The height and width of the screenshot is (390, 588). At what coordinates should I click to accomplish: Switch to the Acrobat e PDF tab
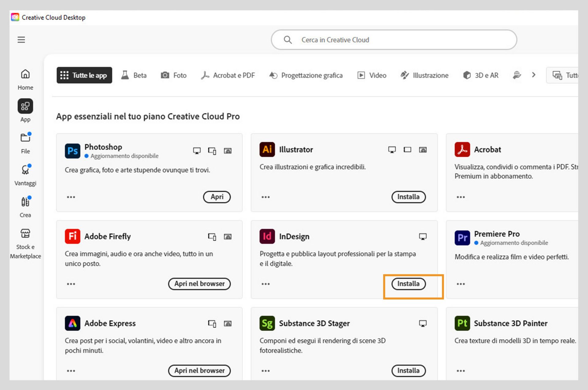pyautogui.click(x=228, y=75)
